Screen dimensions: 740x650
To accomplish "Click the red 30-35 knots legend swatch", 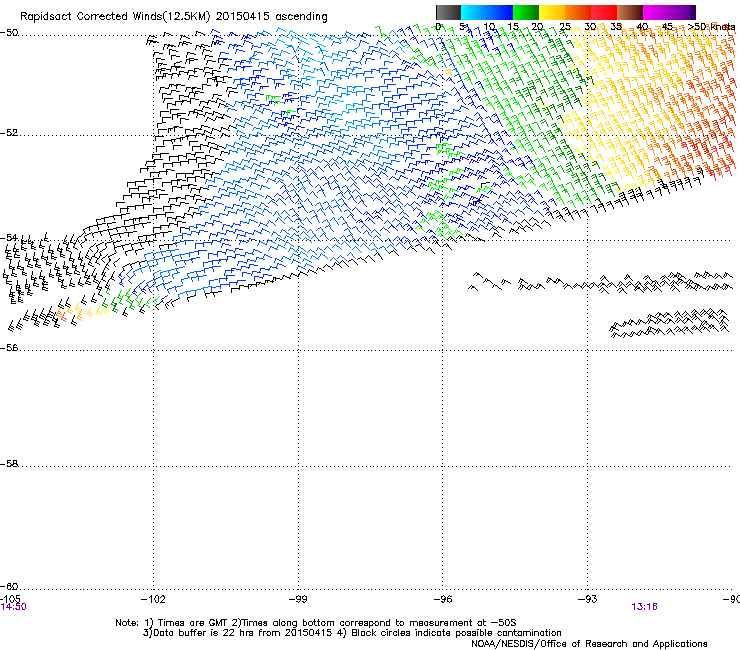I will coord(604,12).
